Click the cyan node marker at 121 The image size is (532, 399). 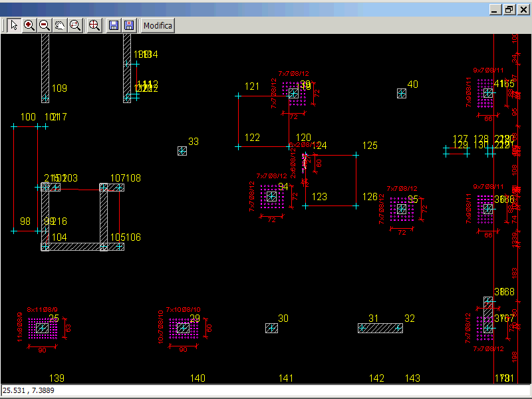[x=238, y=96]
